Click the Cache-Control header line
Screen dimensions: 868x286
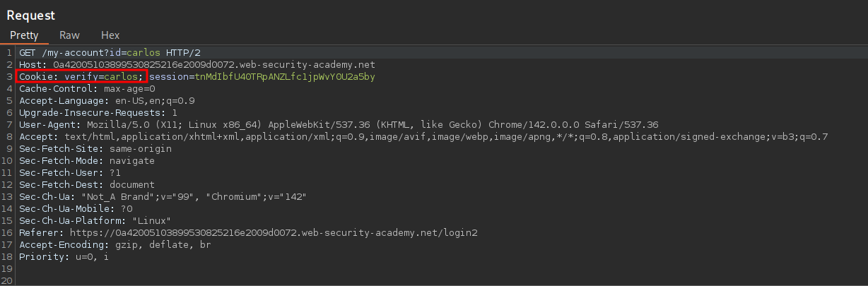tap(87, 89)
